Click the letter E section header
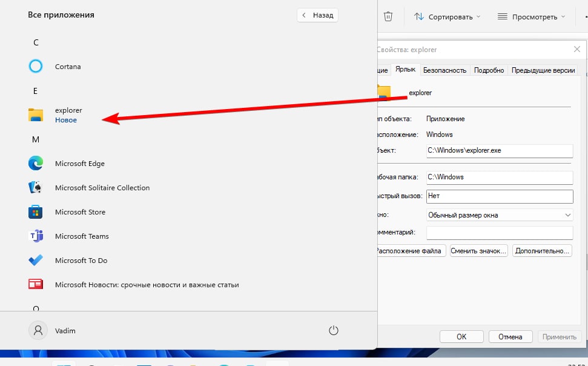This screenshot has height=366, width=588. (x=36, y=91)
